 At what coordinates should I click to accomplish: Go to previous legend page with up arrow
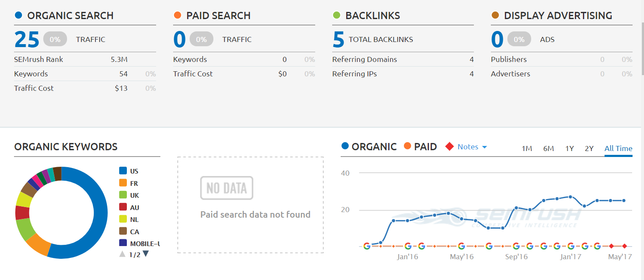[x=122, y=254]
